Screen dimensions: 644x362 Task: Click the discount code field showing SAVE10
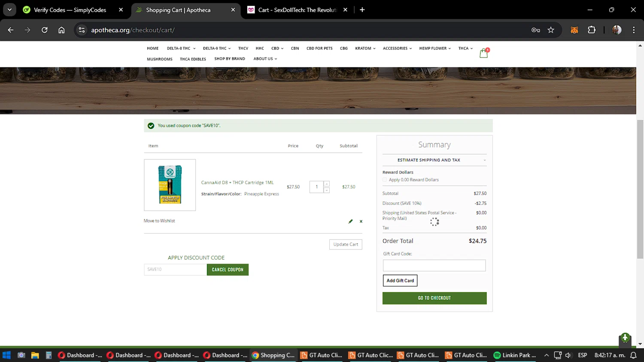175,270
